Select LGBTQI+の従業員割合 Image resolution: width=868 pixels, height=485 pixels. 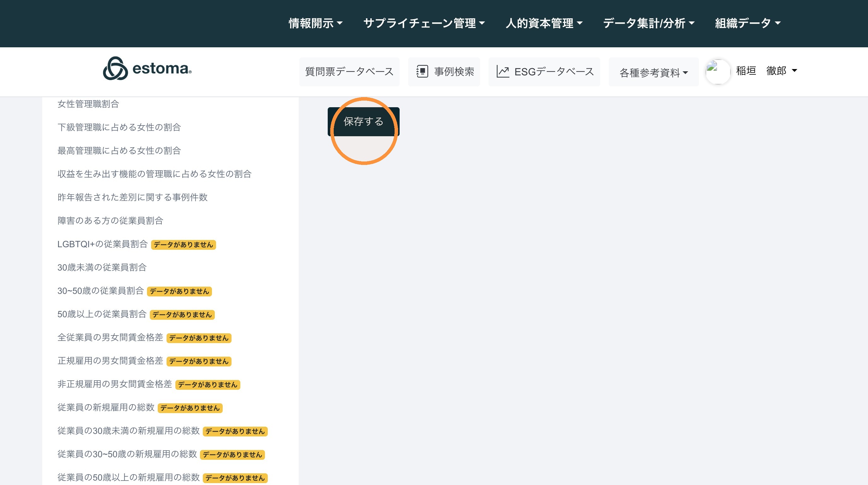(x=103, y=244)
